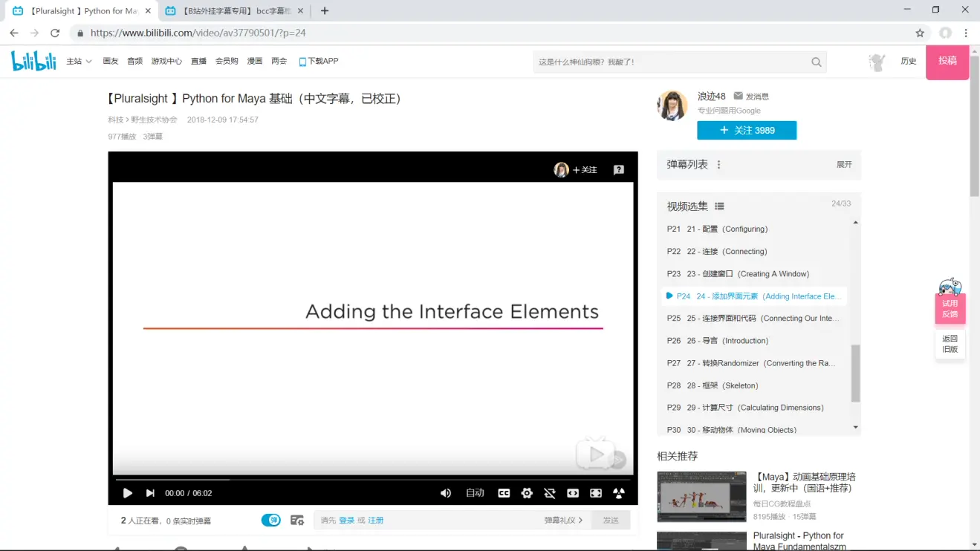Click the help question mark in player

pyautogui.click(x=619, y=170)
